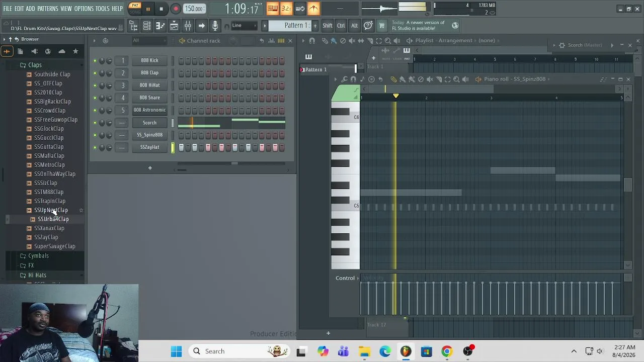Mute the 808 HiHat channel using its green light
The image size is (644, 362).
(x=95, y=85)
